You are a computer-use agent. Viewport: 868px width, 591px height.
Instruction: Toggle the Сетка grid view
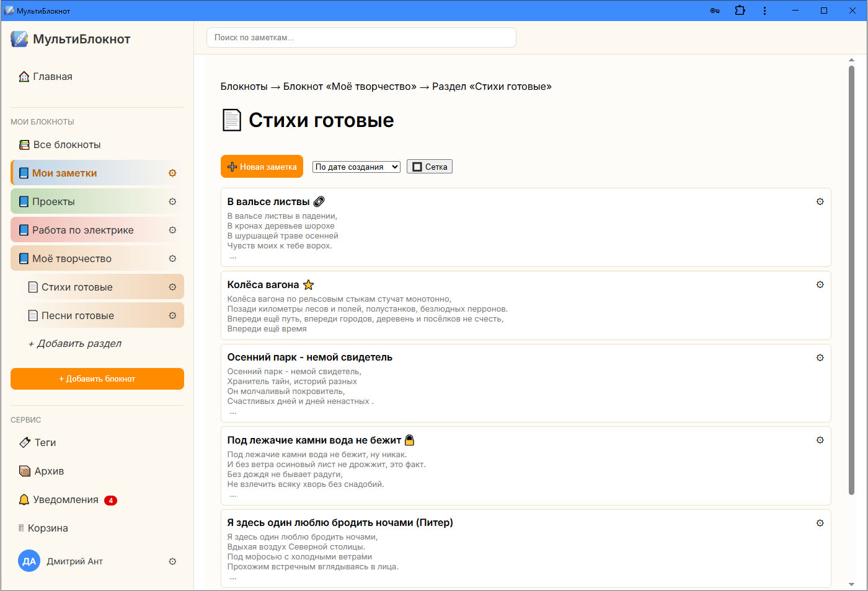pyautogui.click(x=430, y=167)
